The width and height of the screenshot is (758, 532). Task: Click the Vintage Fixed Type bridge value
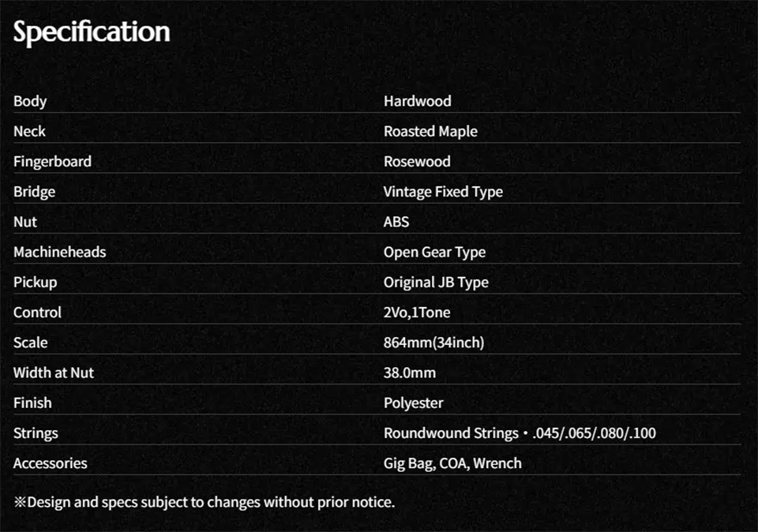(x=443, y=192)
